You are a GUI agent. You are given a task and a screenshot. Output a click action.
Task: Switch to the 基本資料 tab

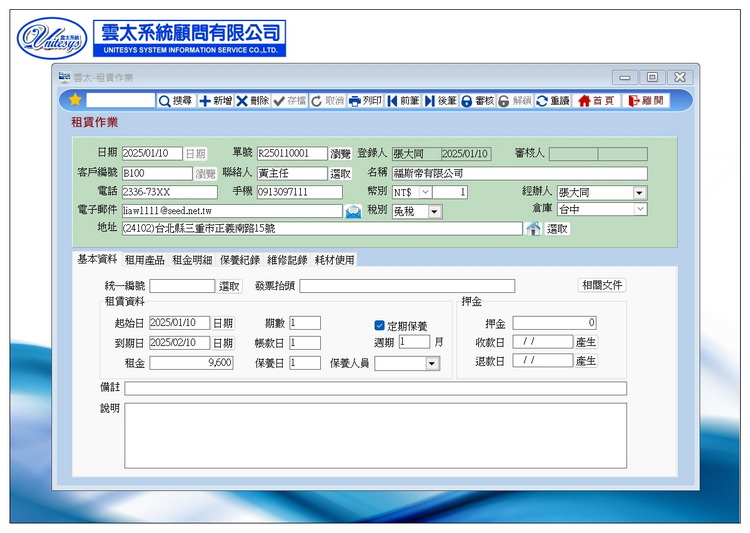coord(97,259)
